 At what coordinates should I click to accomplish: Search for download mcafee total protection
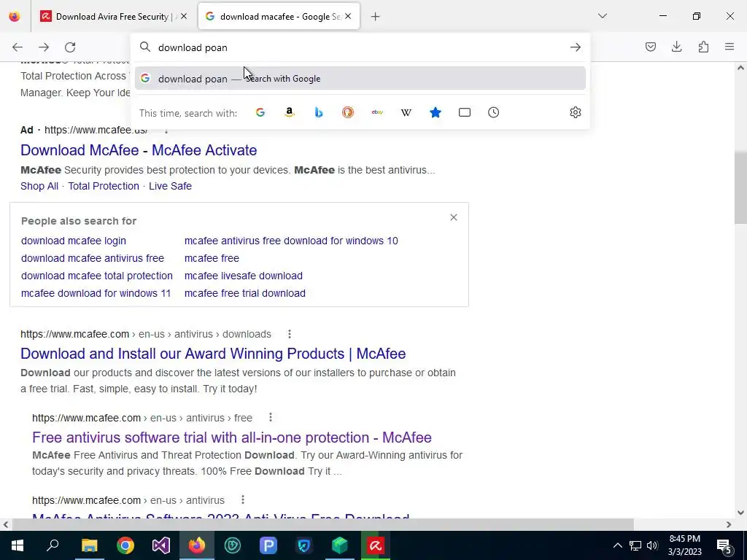[x=97, y=276]
